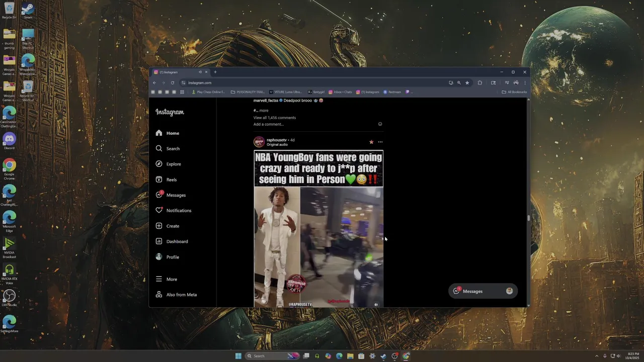Screen dimensions: 644x362
Task: Open Windows Start menu
Action: [238, 356]
